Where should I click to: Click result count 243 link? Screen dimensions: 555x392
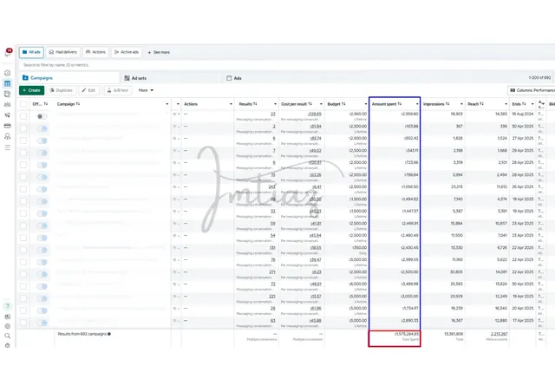pyautogui.click(x=271, y=186)
